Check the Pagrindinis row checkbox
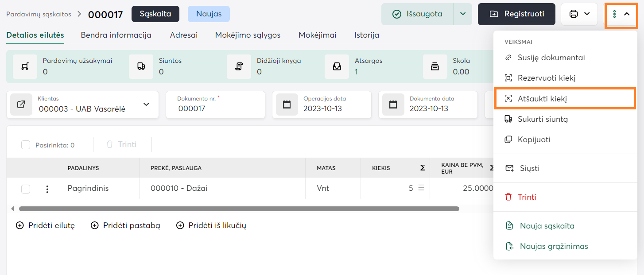Screen dimensions: 644x275 click(26, 189)
